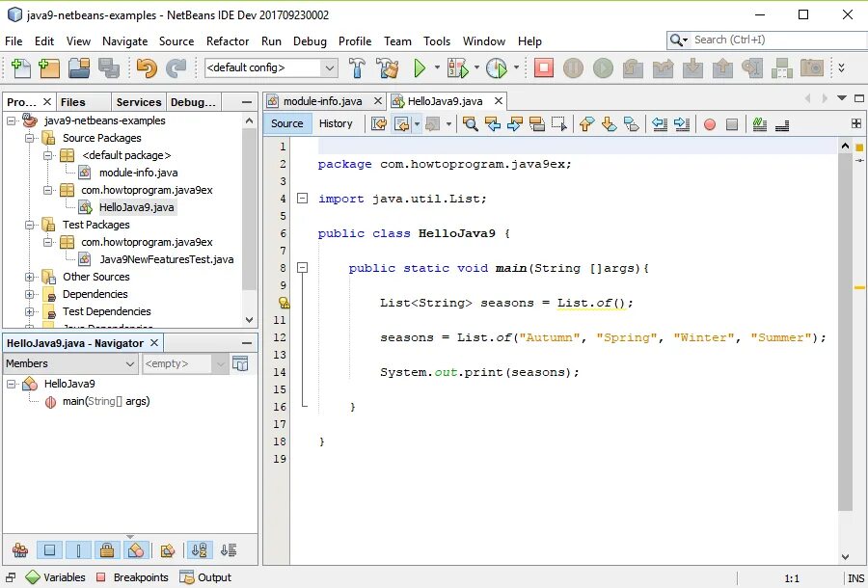The image size is (868, 588).
Task: Collapse the Test Packages tree node
Action: tap(29, 225)
